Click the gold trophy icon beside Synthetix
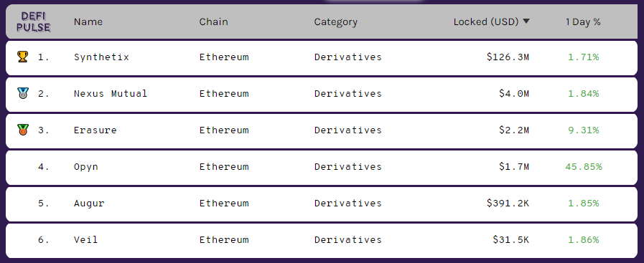This screenshot has width=644, height=263. point(22,57)
